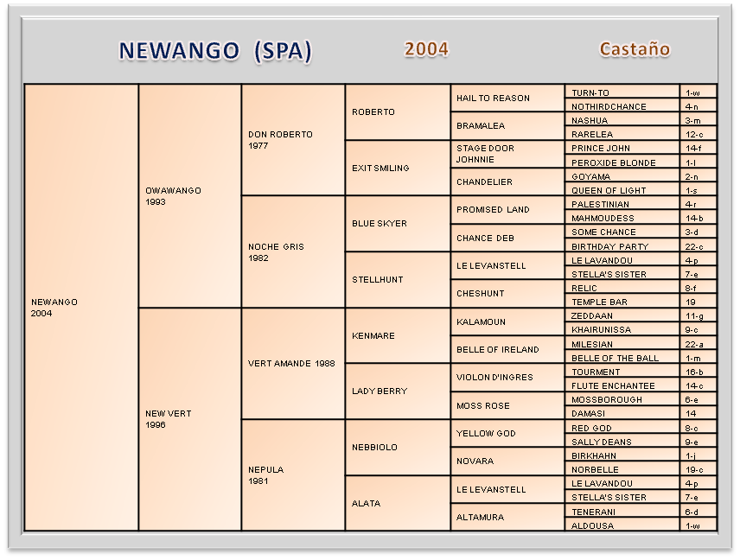Click the NOCHE GRIS 1982 cell
Screen dimensions: 740x560
coord(293,251)
